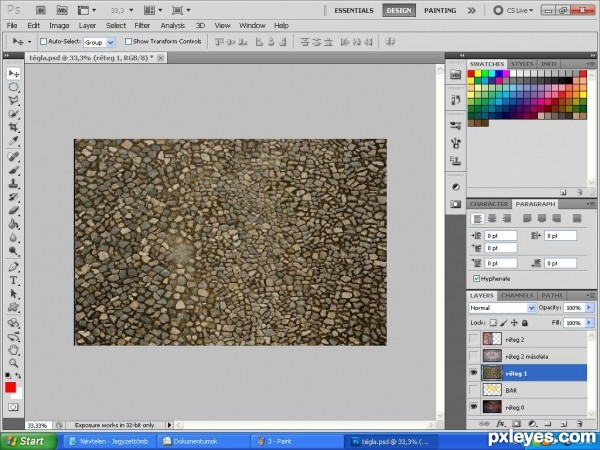
Task: Pick the first red swatch in Swatches
Action: (471, 73)
